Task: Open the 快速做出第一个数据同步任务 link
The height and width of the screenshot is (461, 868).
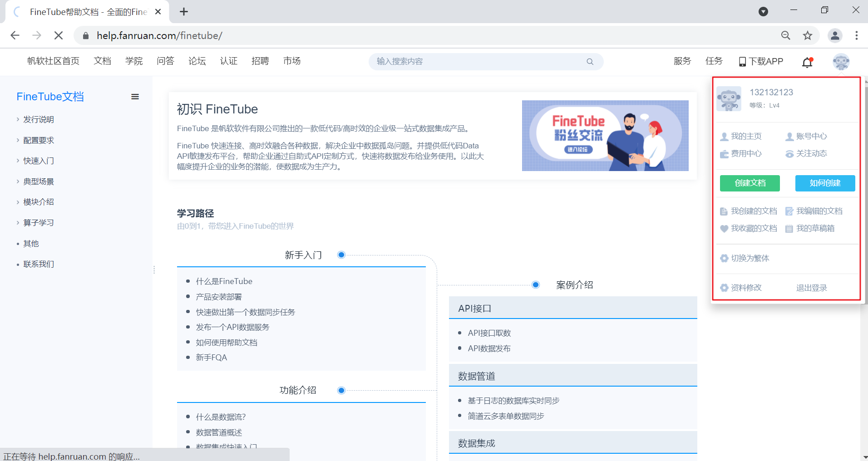Action: coord(246,312)
